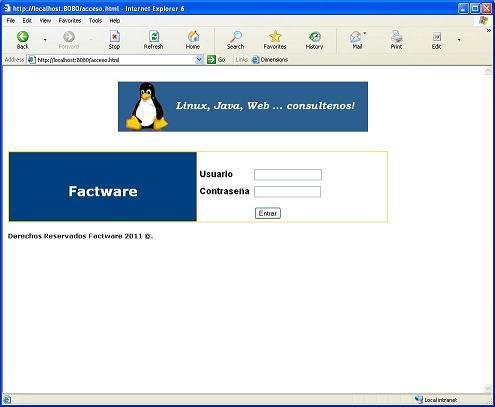Open the Edit button dropdown arrow

point(459,40)
